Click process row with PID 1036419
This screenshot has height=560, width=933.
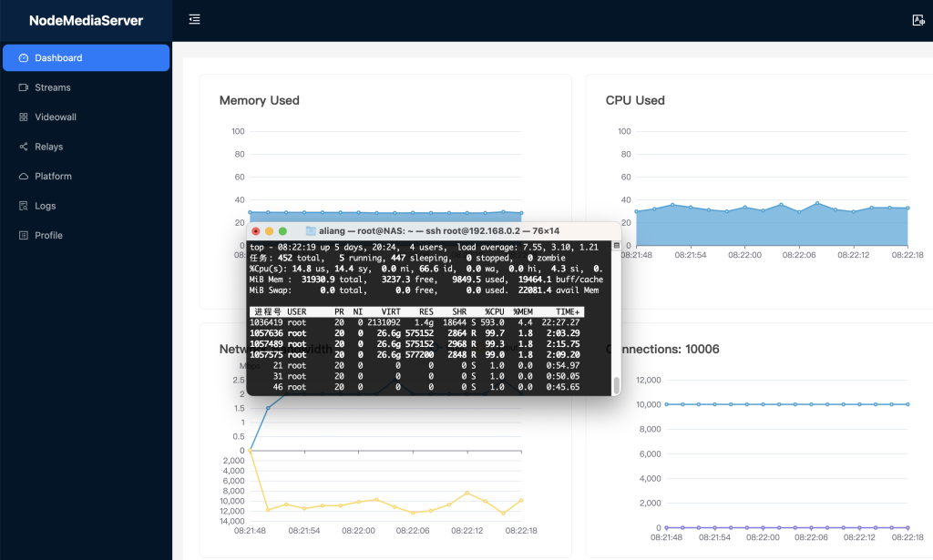(415, 322)
